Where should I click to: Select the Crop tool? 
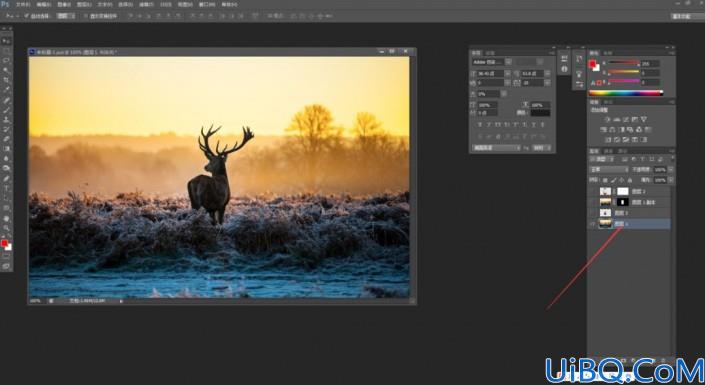tap(6, 80)
